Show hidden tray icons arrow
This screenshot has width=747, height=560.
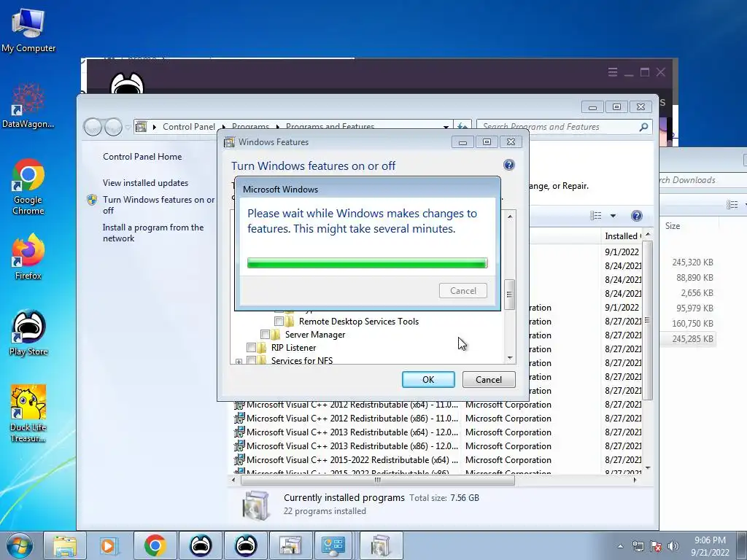point(620,546)
